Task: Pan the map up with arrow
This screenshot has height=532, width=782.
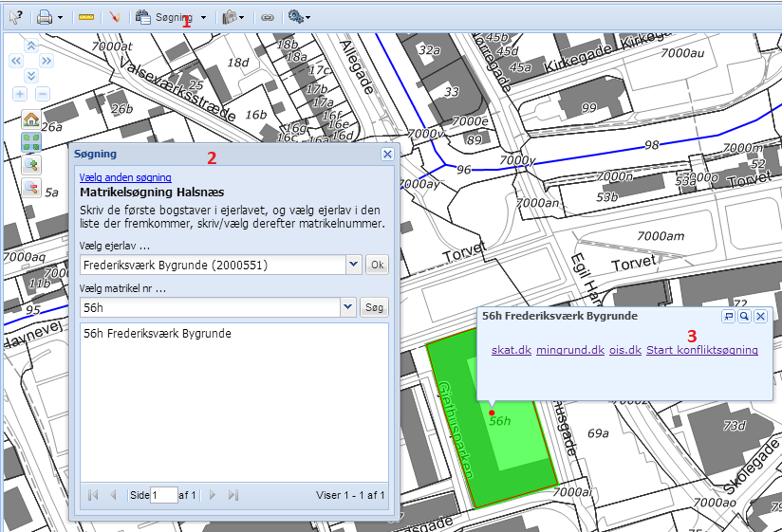Action: coord(31,45)
